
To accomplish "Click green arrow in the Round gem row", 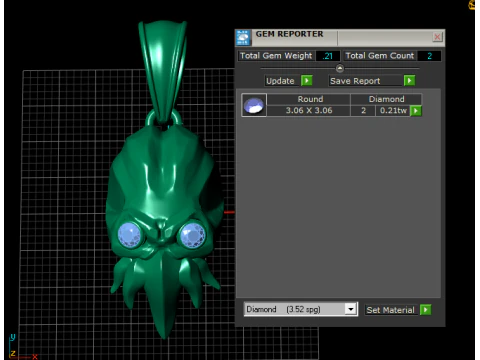I will pyautogui.click(x=416, y=111).
